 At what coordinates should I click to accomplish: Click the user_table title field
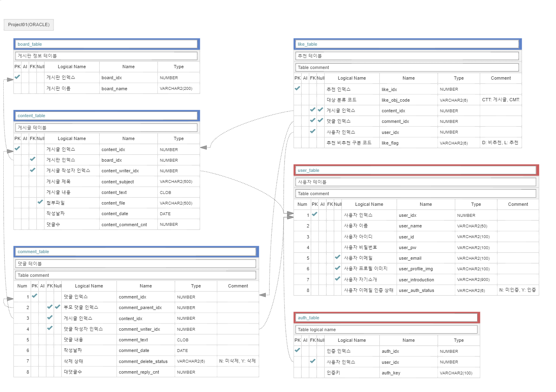point(416,170)
